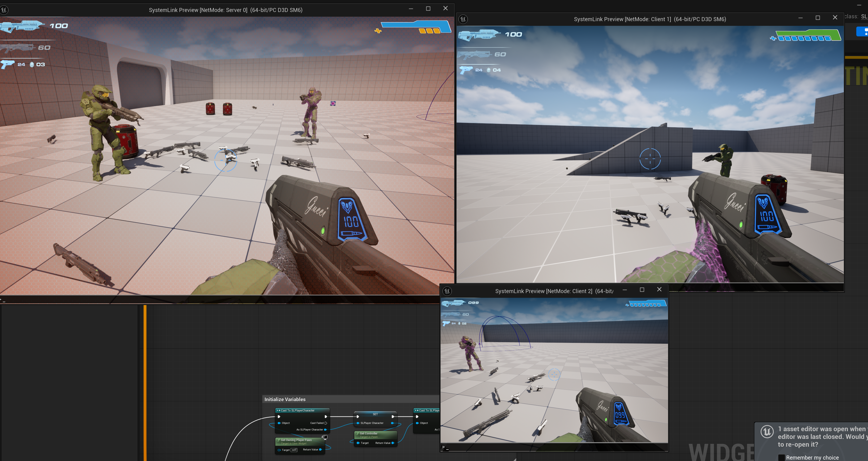Click the 099 ammo count in Client 2 HUD

(x=473, y=303)
